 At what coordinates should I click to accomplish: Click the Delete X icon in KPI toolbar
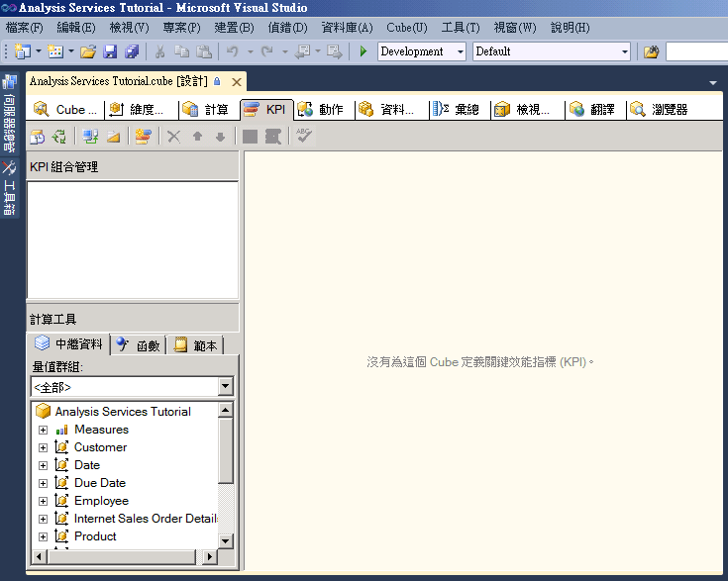tap(173, 137)
